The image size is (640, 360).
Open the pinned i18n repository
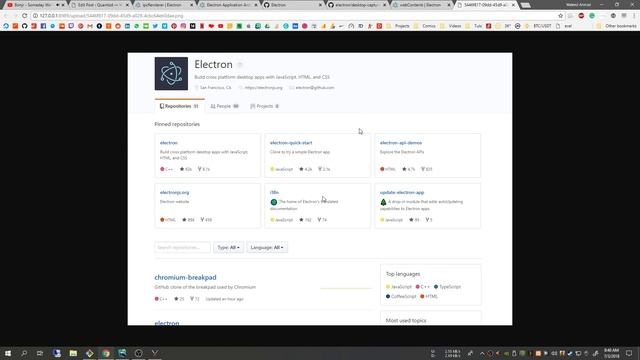274,192
